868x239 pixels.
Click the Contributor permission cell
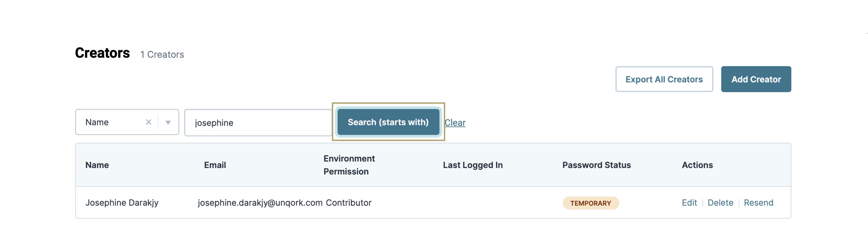click(348, 203)
